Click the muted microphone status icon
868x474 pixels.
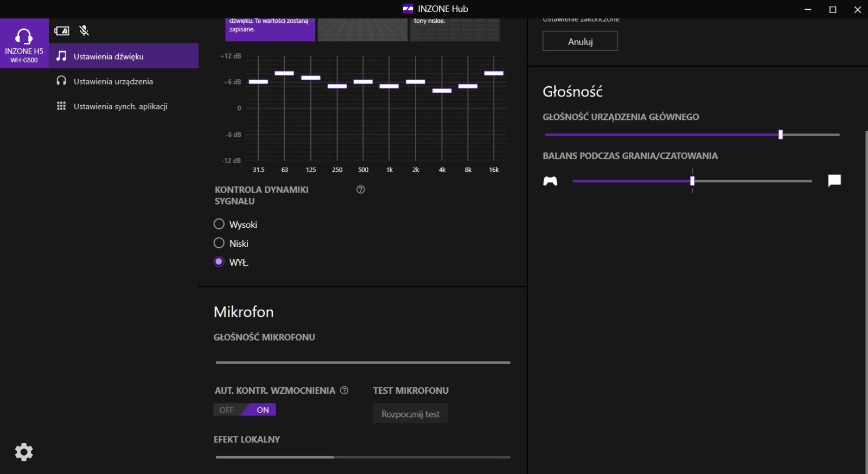(x=84, y=31)
